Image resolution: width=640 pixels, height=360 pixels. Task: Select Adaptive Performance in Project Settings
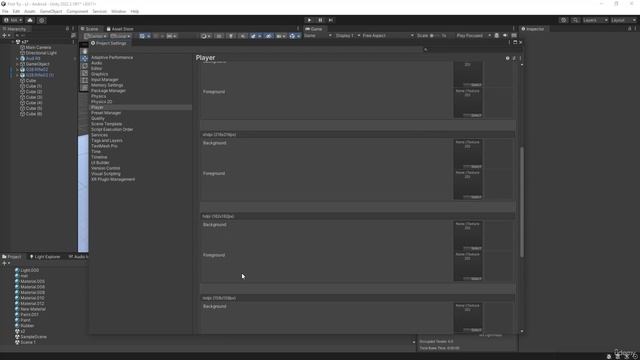pos(112,58)
